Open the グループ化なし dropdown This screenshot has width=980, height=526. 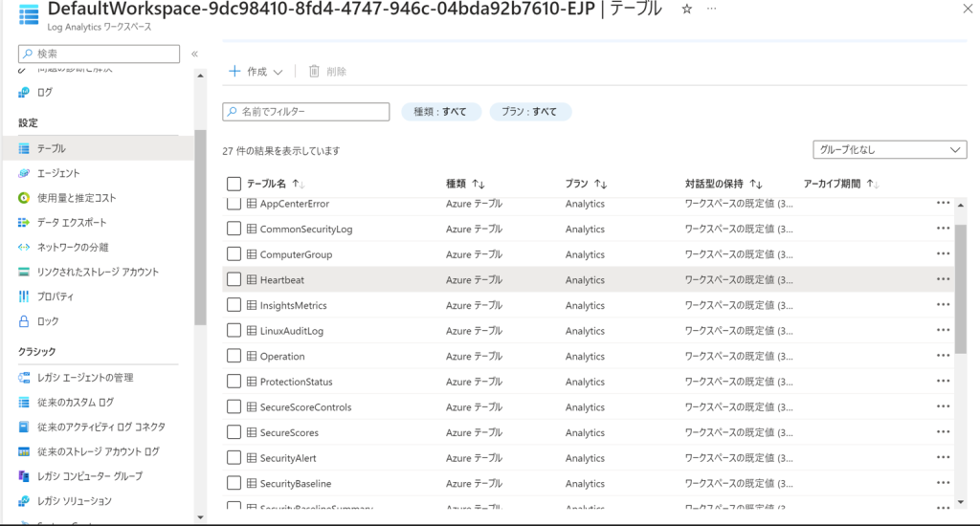pyautogui.click(x=889, y=150)
